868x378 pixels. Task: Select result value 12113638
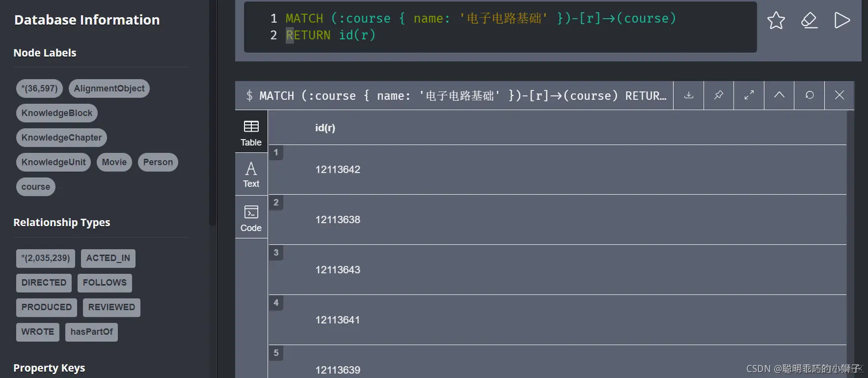point(338,220)
